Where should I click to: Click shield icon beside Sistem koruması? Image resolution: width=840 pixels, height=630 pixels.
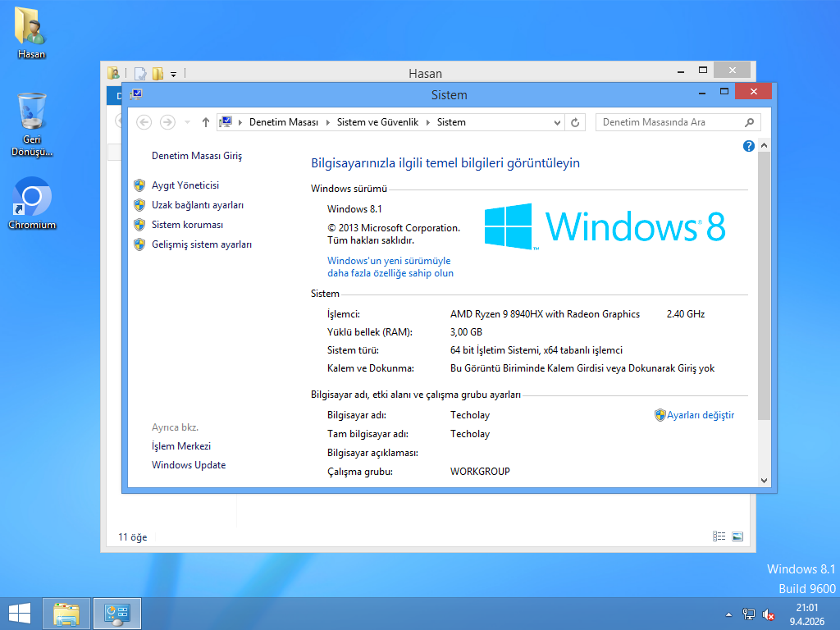pyautogui.click(x=139, y=225)
